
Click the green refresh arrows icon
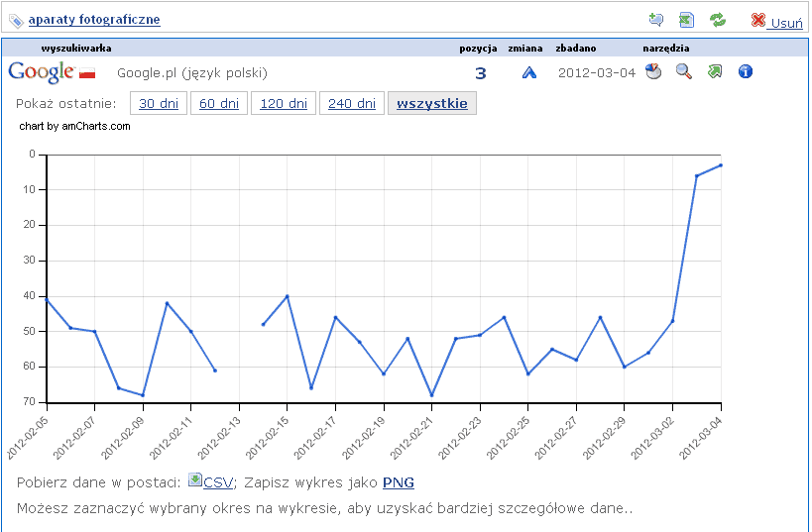[718, 20]
